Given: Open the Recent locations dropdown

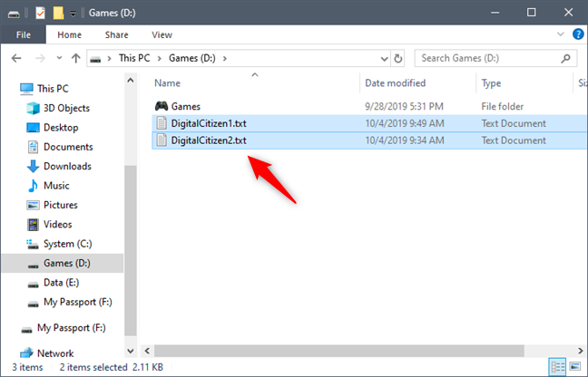Looking at the screenshot, I should point(59,58).
